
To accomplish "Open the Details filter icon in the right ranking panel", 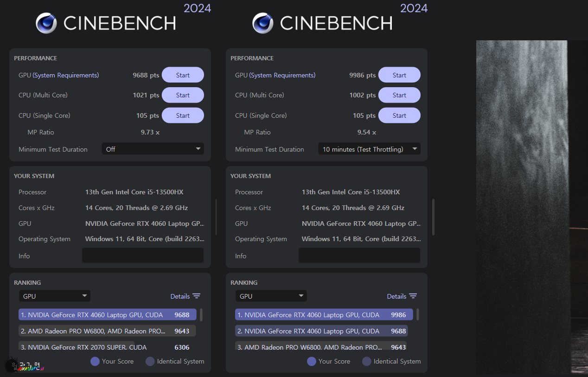I will click(413, 296).
